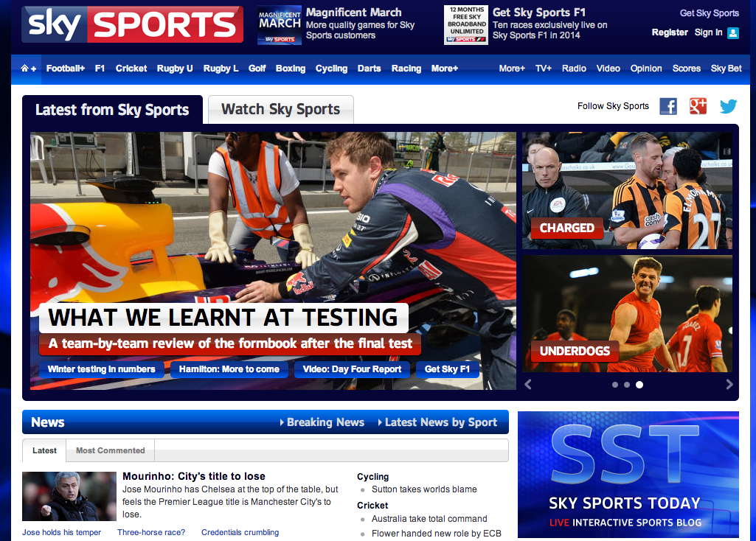This screenshot has height=541, width=756.
Task: Expand the second More+ menu near TV+
Action: click(x=512, y=69)
